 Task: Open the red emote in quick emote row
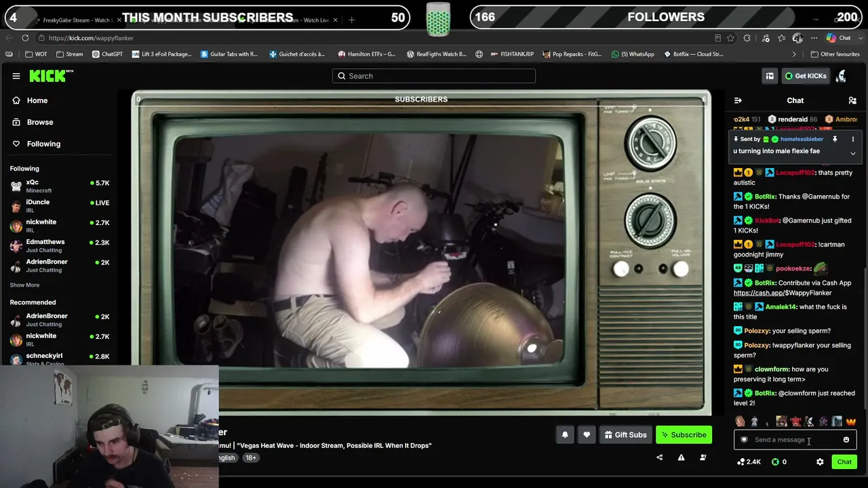795,422
